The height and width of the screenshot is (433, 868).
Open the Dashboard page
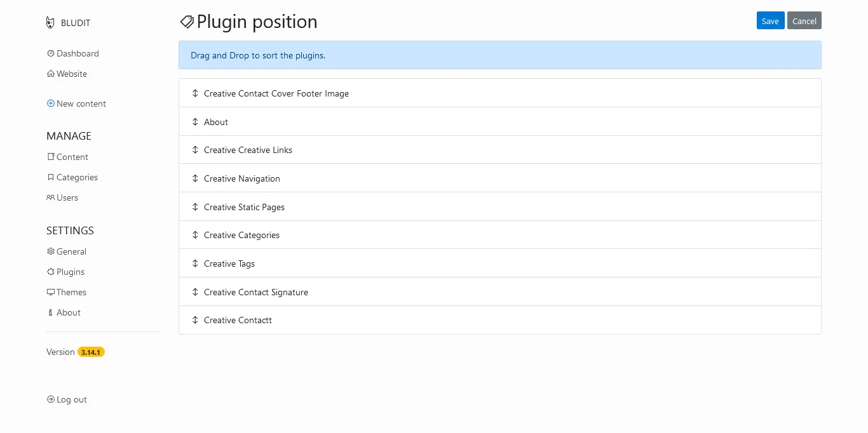[77, 53]
